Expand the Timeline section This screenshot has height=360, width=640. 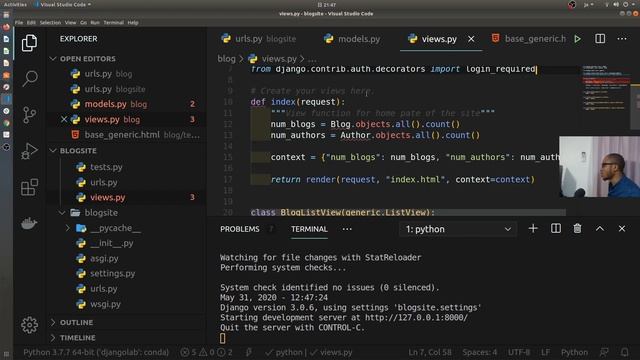pos(53,338)
